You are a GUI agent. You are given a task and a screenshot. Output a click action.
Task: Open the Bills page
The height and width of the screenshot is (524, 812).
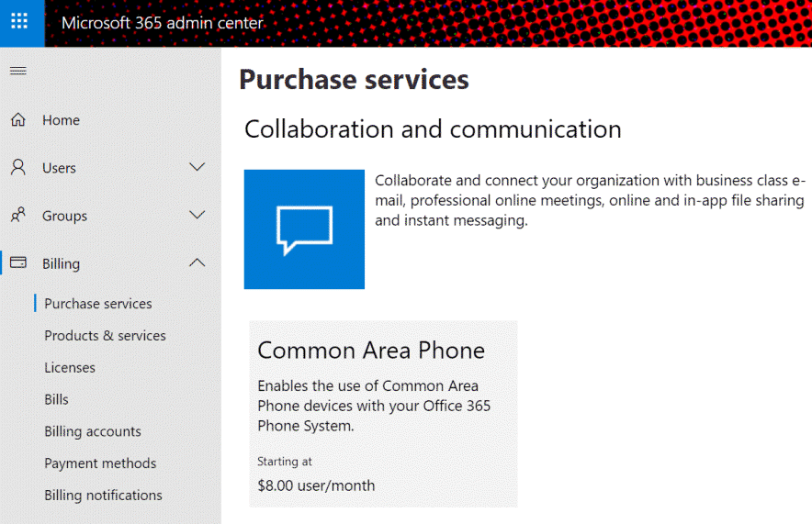click(x=56, y=399)
